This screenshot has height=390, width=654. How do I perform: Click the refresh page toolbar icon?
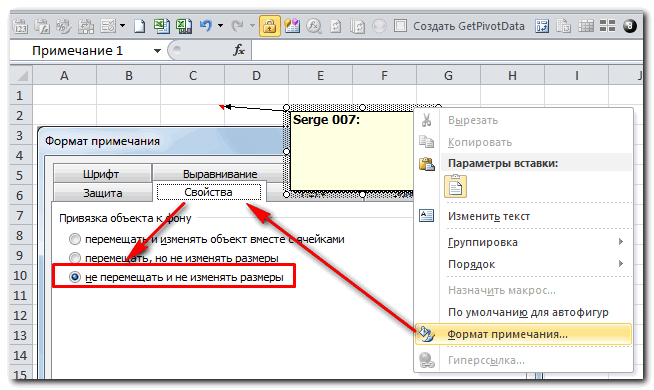[335, 26]
